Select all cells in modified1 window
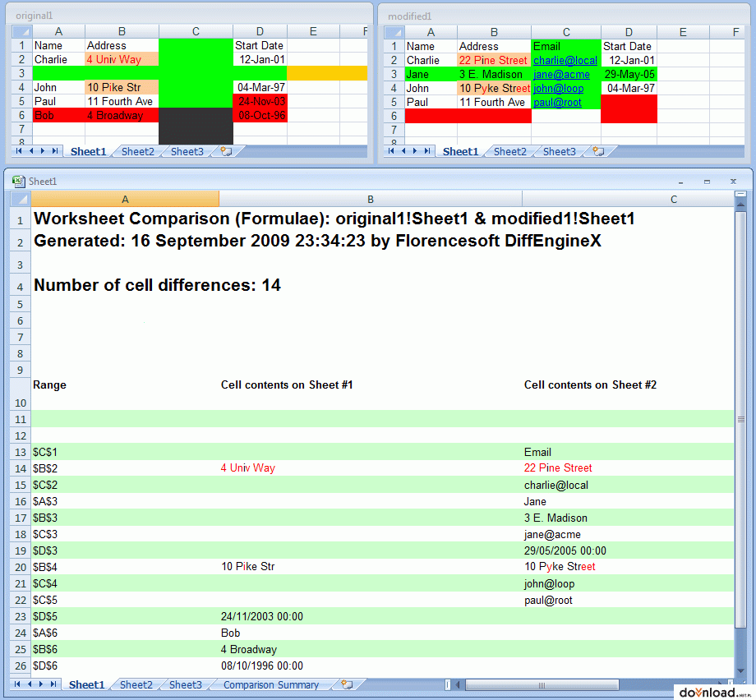The width and height of the screenshot is (756, 700). click(x=394, y=33)
